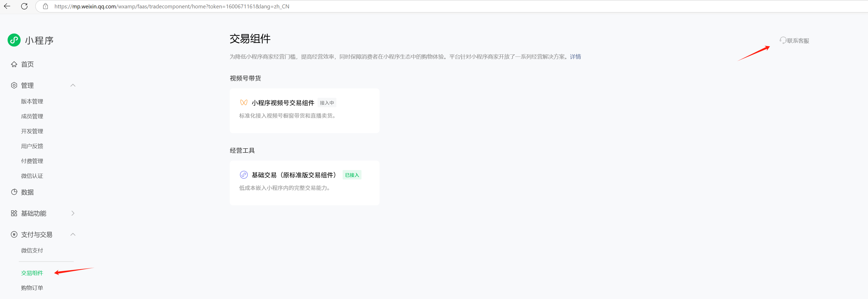This screenshot has width=868, height=299.
Task: Click the green Mini Program logo icon
Action: click(14, 40)
